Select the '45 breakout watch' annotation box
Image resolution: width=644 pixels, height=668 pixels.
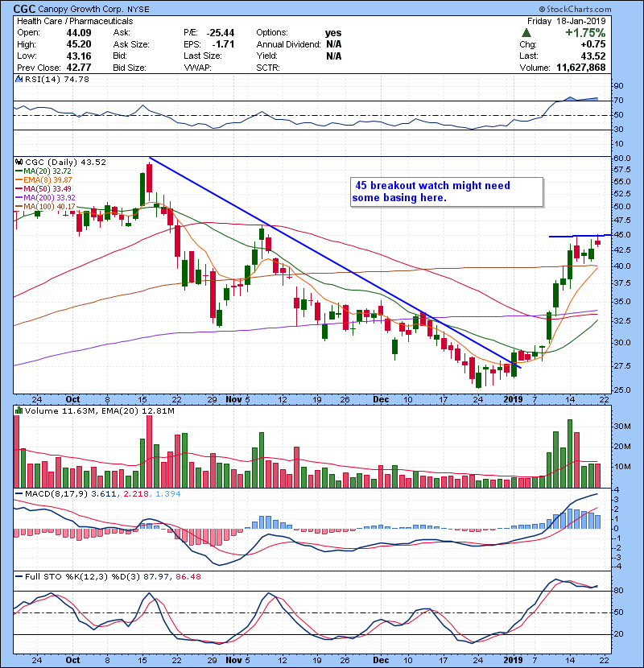click(x=445, y=192)
